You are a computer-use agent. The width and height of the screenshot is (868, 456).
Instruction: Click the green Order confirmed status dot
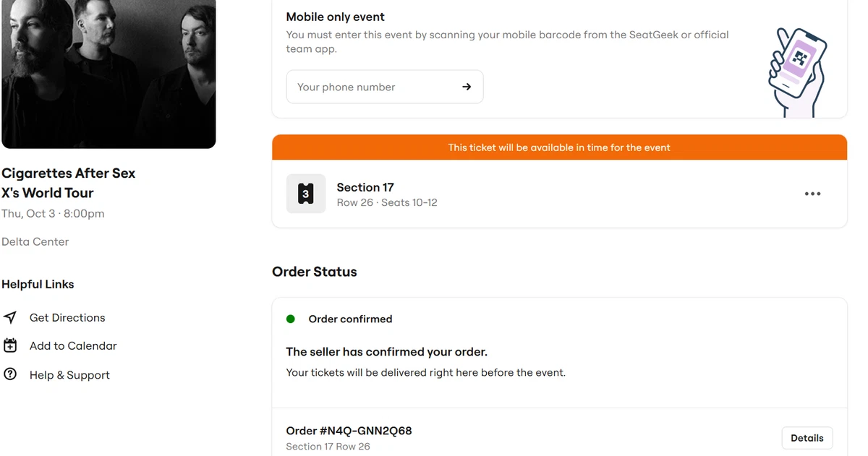coord(291,319)
